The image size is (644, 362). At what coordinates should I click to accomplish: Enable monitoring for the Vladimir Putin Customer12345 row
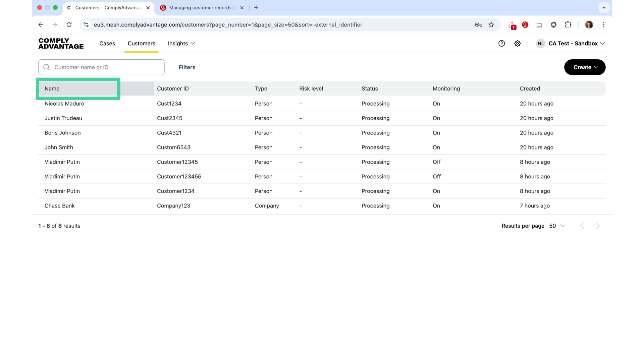pyautogui.click(x=437, y=162)
